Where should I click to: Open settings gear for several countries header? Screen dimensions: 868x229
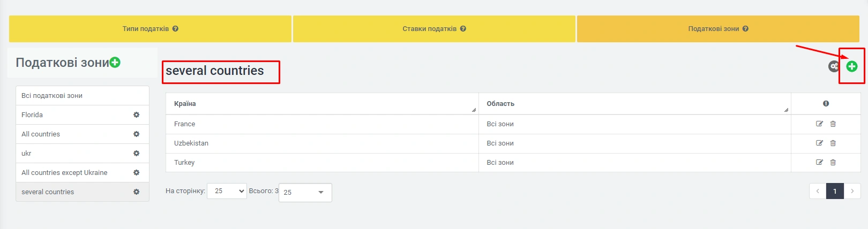point(834,66)
